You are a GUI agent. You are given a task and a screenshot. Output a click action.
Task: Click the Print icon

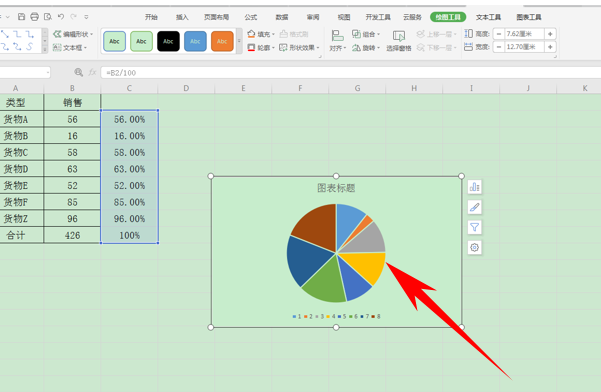coord(34,17)
